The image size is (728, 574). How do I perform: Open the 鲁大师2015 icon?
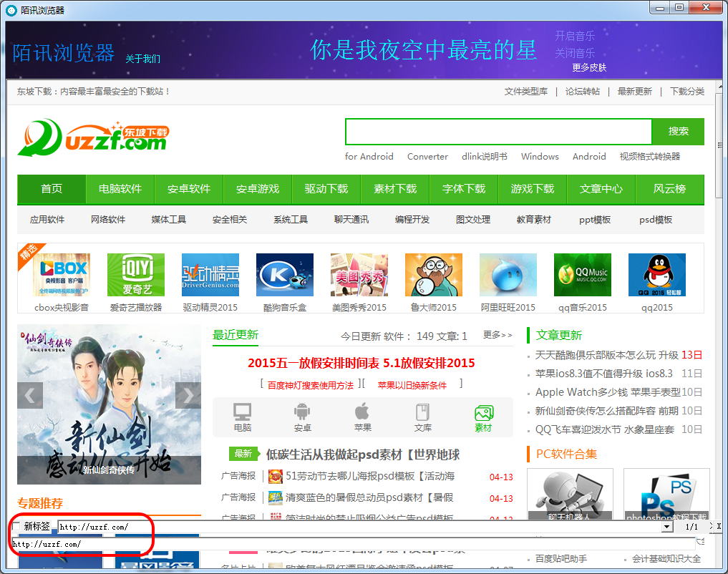tap(434, 275)
